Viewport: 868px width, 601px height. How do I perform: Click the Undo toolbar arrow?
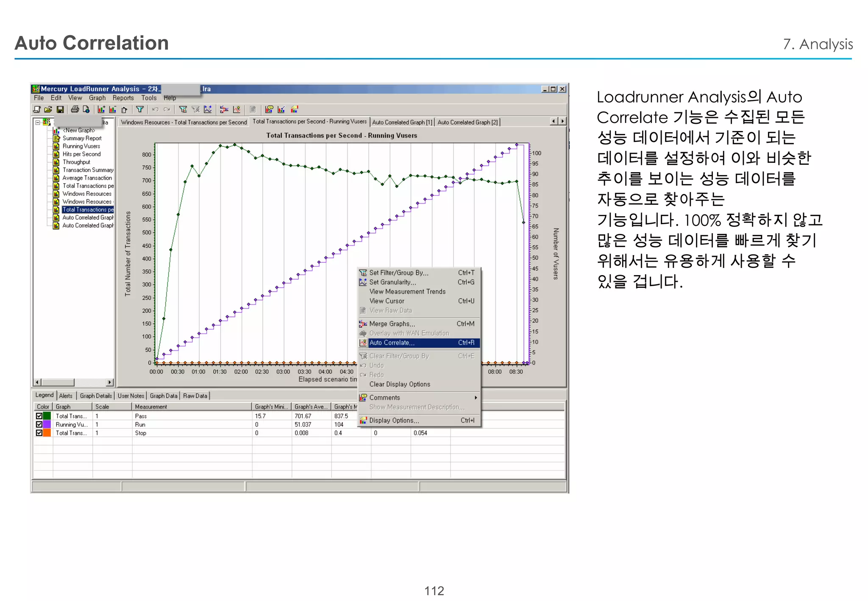tap(155, 109)
